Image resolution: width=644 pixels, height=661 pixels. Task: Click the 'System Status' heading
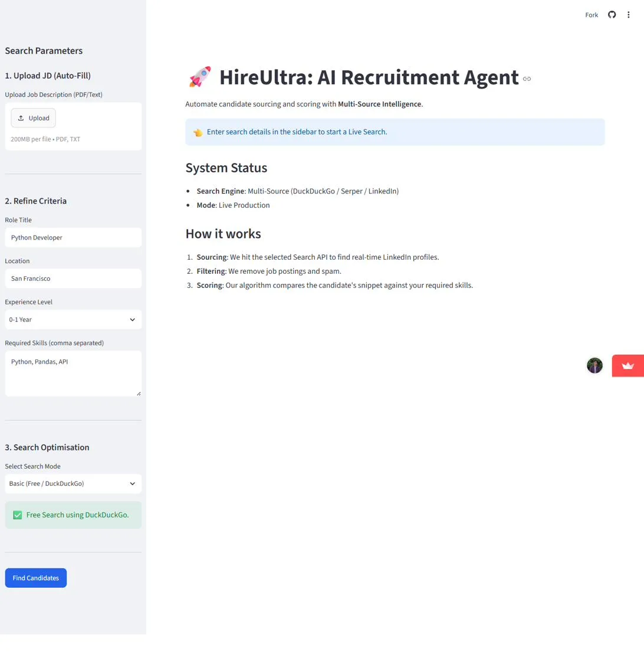coord(226,168)
